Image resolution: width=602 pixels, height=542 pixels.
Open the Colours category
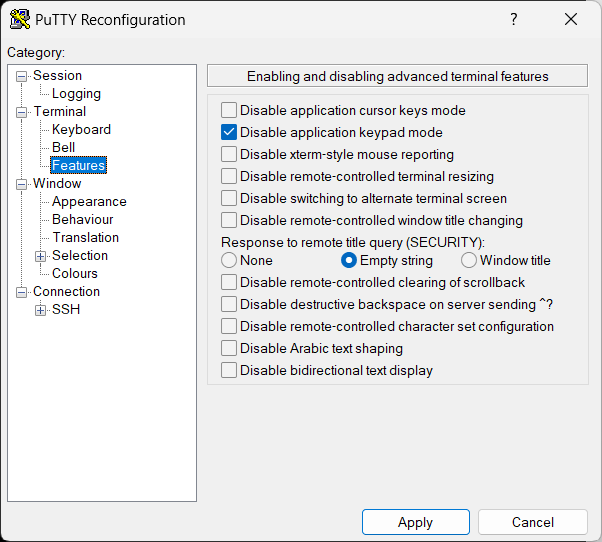[x=75, y=274]
